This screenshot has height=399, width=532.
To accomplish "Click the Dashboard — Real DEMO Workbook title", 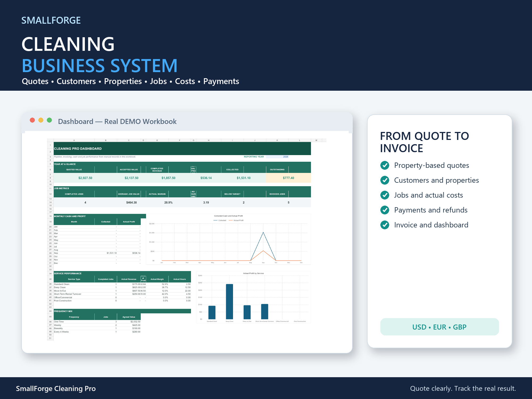I will pos(117,122).
